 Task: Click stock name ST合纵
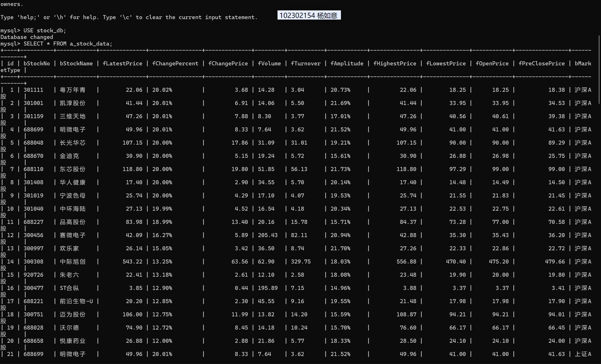coord(69,288)
